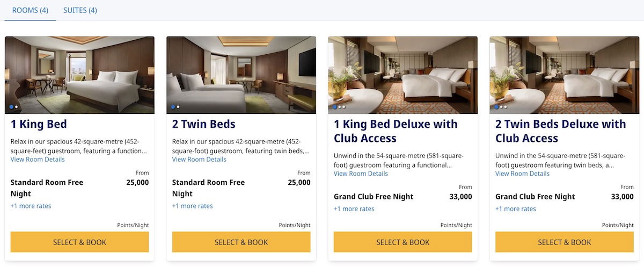Select & Book the 2 Twin Beds room
Viewport: 644px width, 266px height.
(241, 242)
